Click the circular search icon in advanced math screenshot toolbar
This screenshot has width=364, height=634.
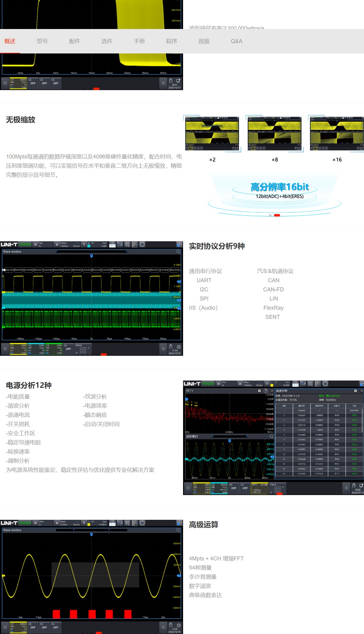click(142, 523)
